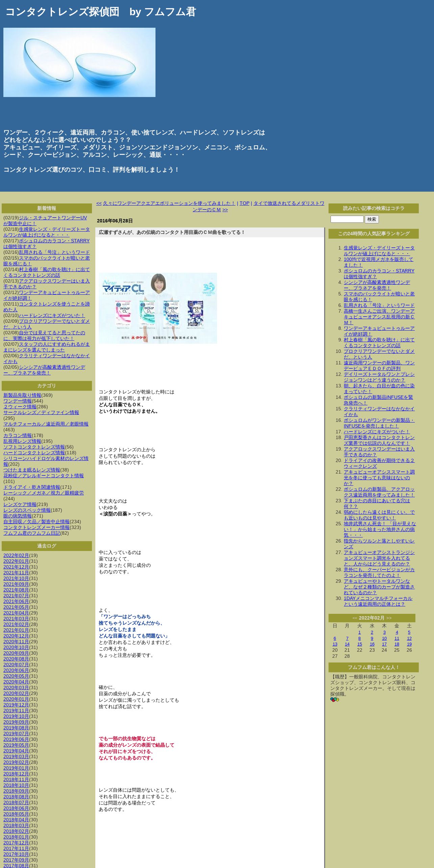Screen dimensions: 434x868
Task: Click the 検索 search button
Action: (x=372, y=219)
